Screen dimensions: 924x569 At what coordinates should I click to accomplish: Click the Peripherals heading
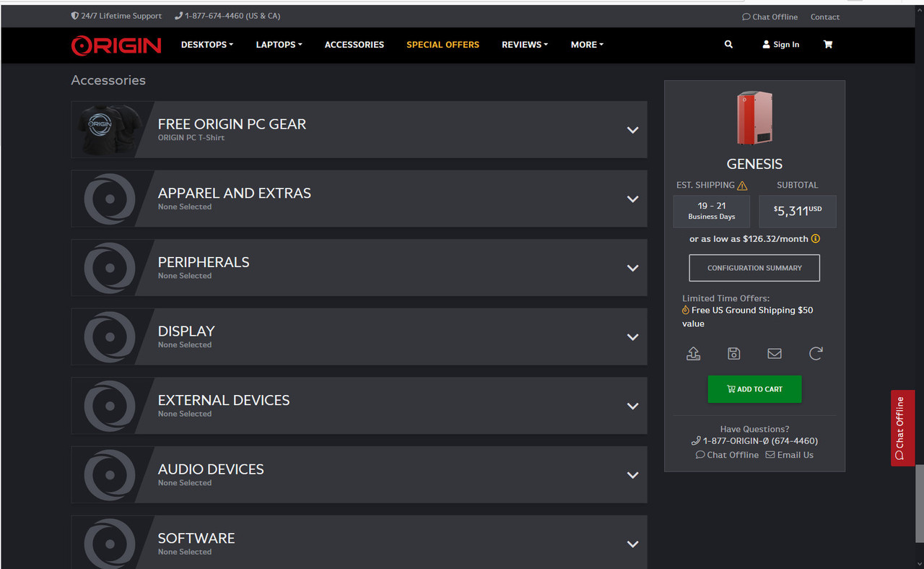point(204,262)
